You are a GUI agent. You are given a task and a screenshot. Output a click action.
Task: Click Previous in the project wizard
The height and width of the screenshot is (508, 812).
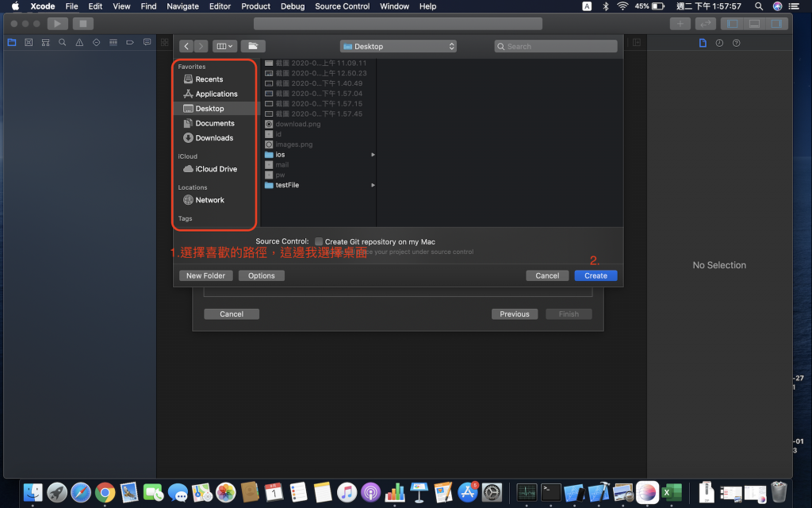pyautogui.click(x=514, y=314)
